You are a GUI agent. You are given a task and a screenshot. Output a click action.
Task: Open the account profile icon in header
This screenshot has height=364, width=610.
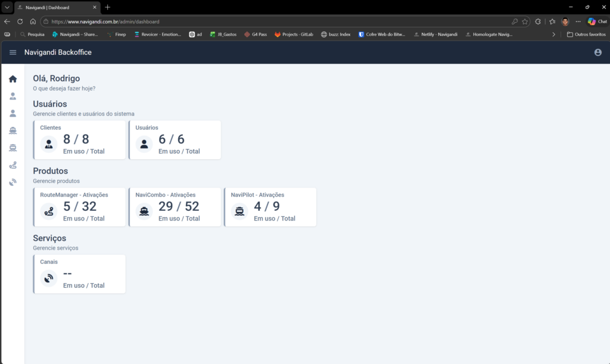pos(598,52)
